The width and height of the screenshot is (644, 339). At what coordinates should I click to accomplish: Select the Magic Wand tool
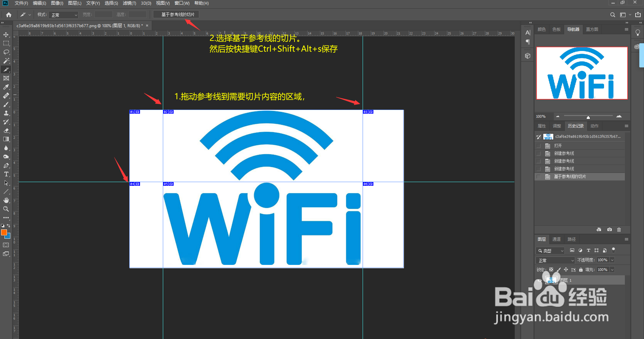click(x=6, y=61)
